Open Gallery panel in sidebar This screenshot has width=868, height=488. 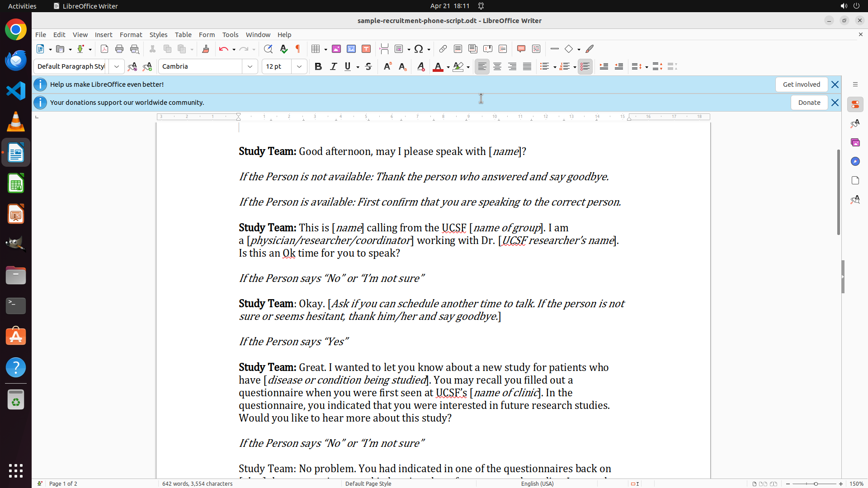click(x=855, y=142)
